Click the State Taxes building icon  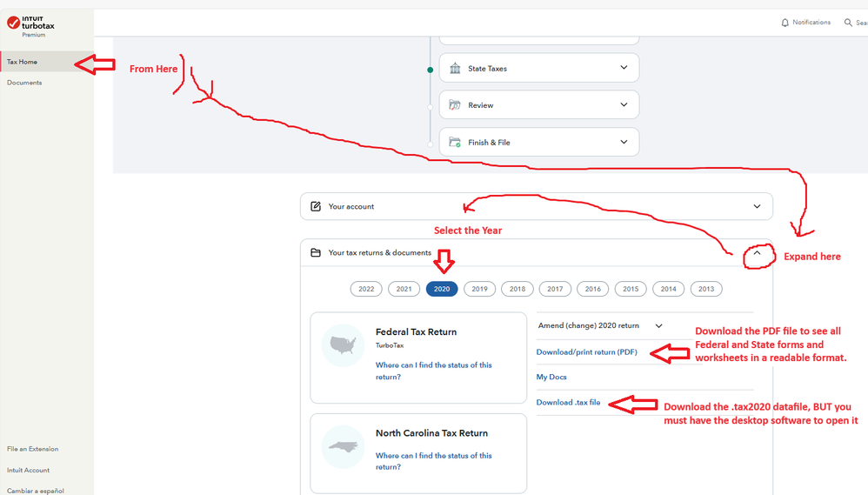coord(455,68)
